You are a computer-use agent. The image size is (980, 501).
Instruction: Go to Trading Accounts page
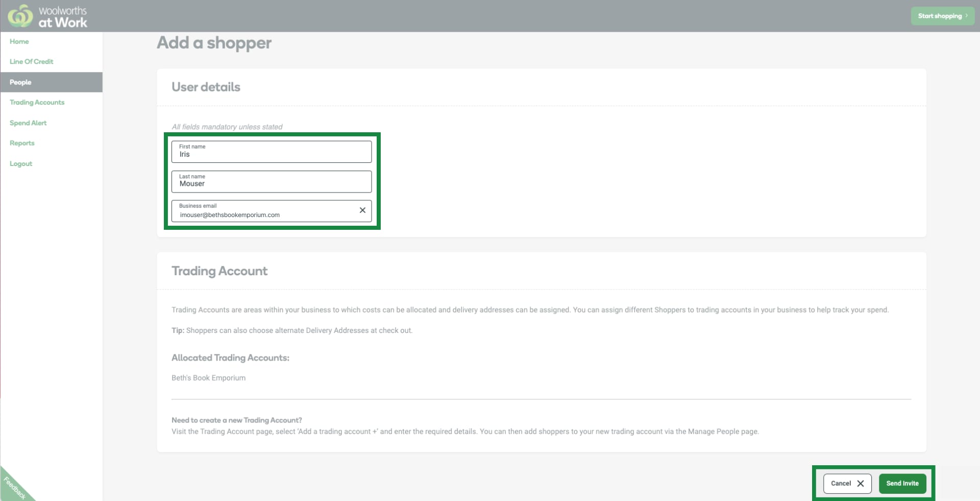click(x=37, y=102)
